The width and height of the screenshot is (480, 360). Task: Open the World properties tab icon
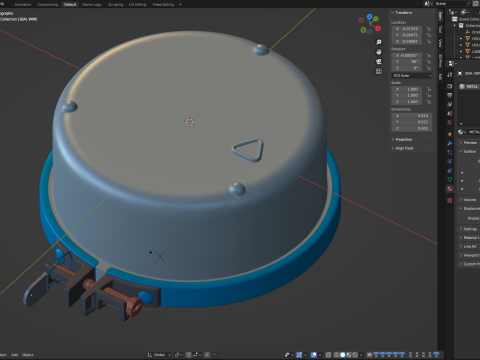coord(450,123)
